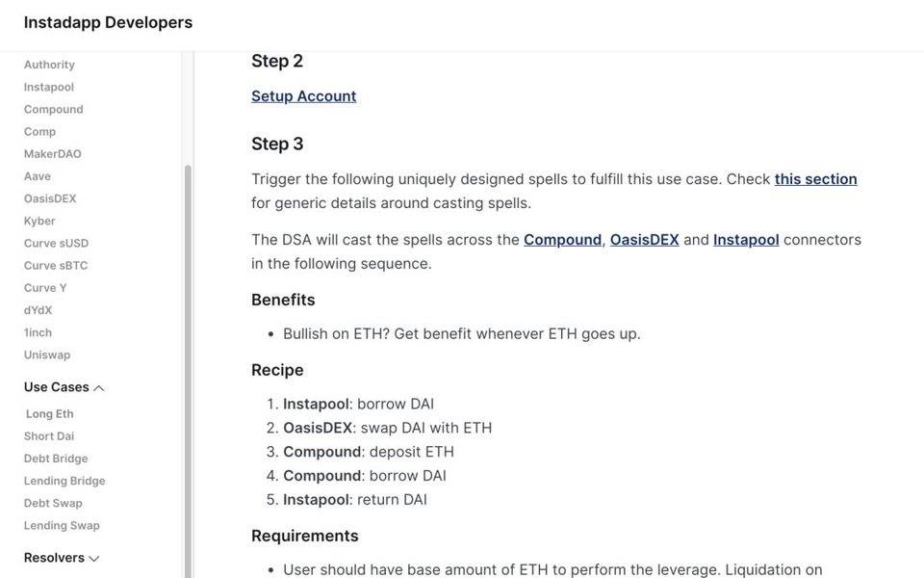Go to Instadapp Developers home title
This screenshot has width=924, height=578.
[108, 22]
